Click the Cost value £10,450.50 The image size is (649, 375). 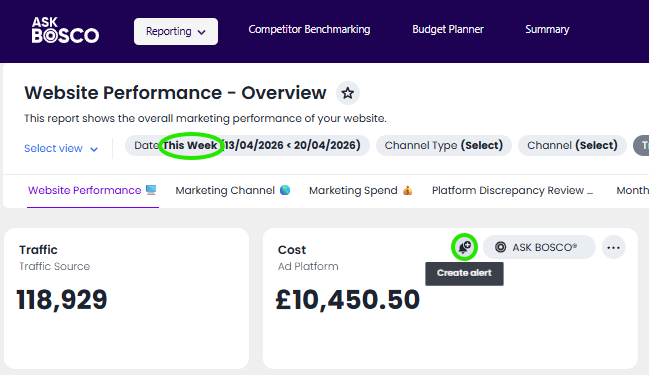(348, 300)
